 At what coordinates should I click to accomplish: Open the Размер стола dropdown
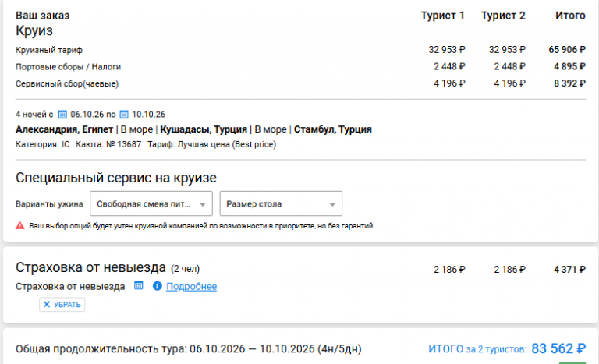point(281,203)
